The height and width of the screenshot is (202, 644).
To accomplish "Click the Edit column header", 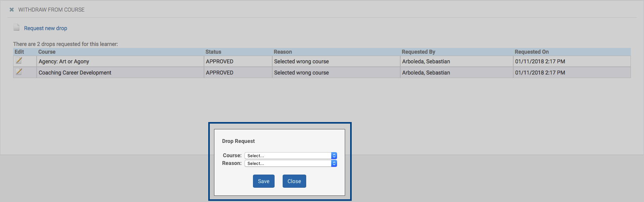I will tap(19, 52).
